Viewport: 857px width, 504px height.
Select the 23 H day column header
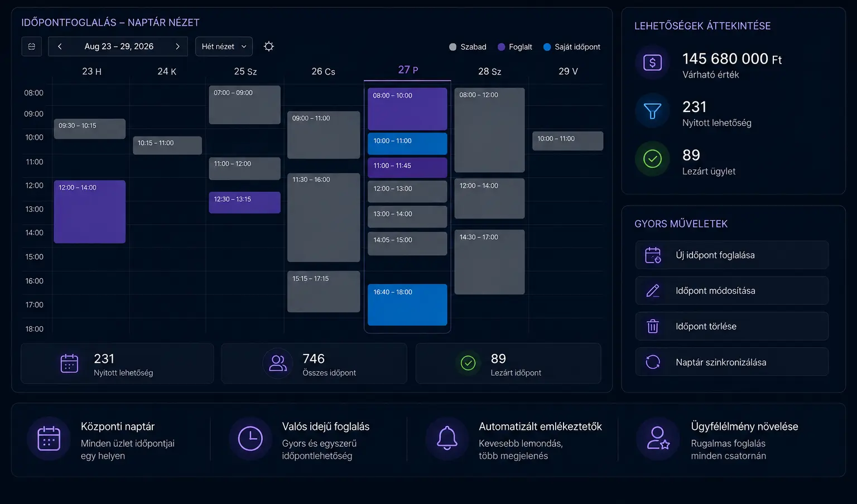coord(92,71)
